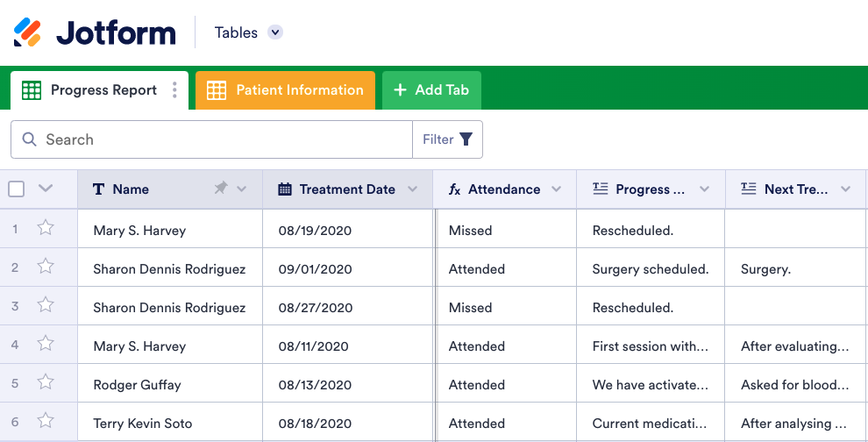This screenshot has height=442, width=868.
Task: Click the Add Tab button
Action: point(431,90)
